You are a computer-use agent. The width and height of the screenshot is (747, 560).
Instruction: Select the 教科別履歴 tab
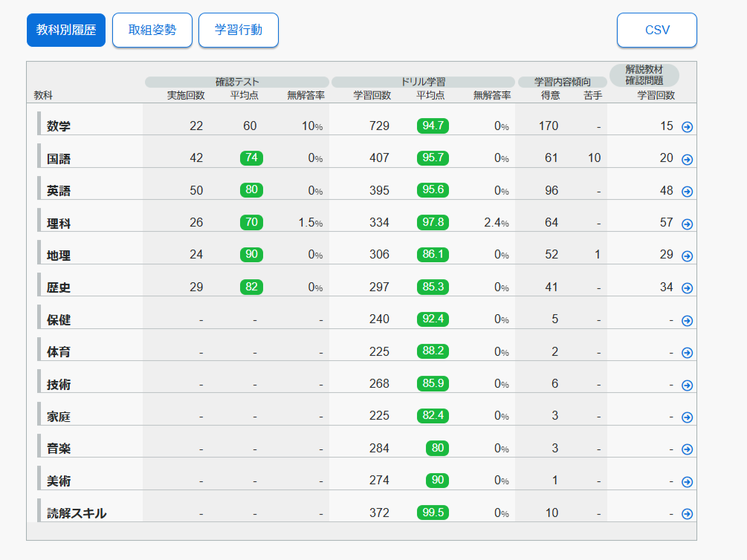coord(66,30)
